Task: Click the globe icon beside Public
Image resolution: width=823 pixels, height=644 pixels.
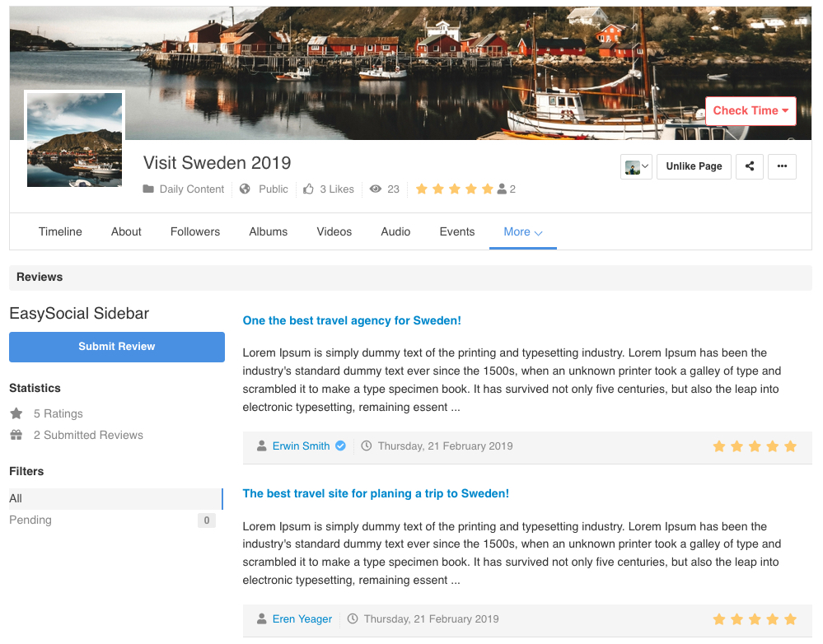Action: pyautogui.click(x=245, y=189)
